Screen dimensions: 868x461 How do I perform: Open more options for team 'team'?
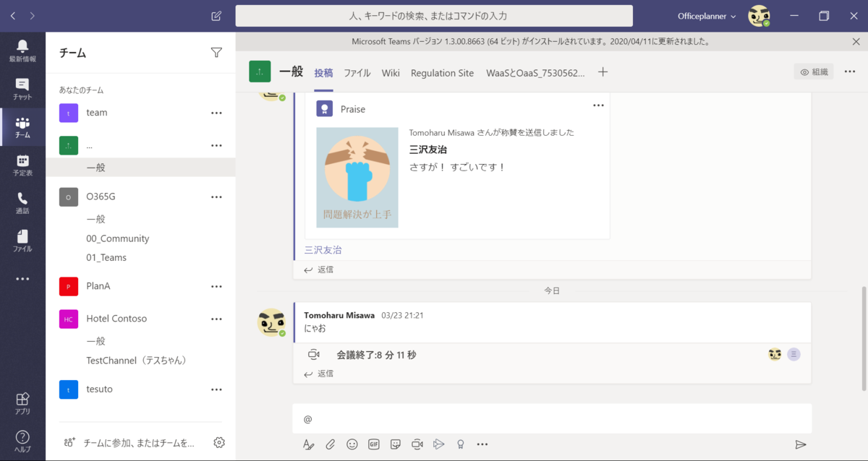click(216, 113)
